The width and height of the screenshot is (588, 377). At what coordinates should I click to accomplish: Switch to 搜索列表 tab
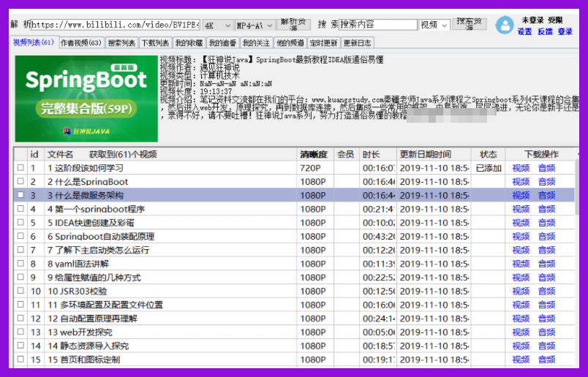121,42
